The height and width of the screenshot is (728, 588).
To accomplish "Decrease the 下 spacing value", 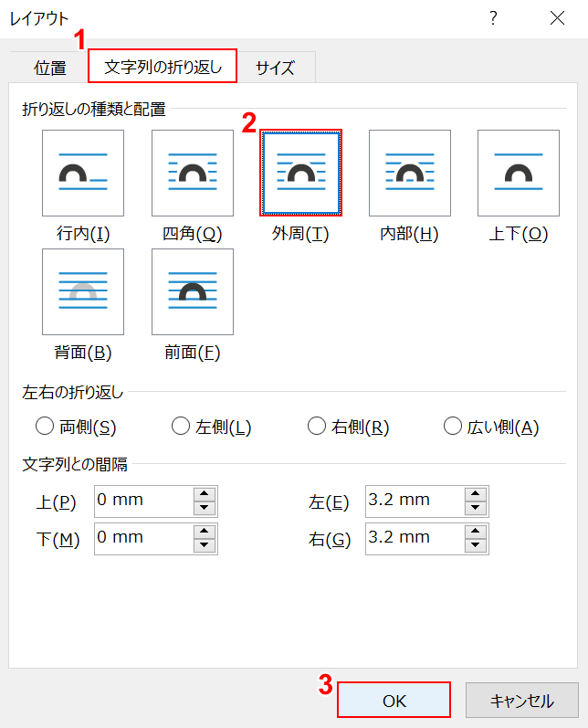I will coord(205,546).
